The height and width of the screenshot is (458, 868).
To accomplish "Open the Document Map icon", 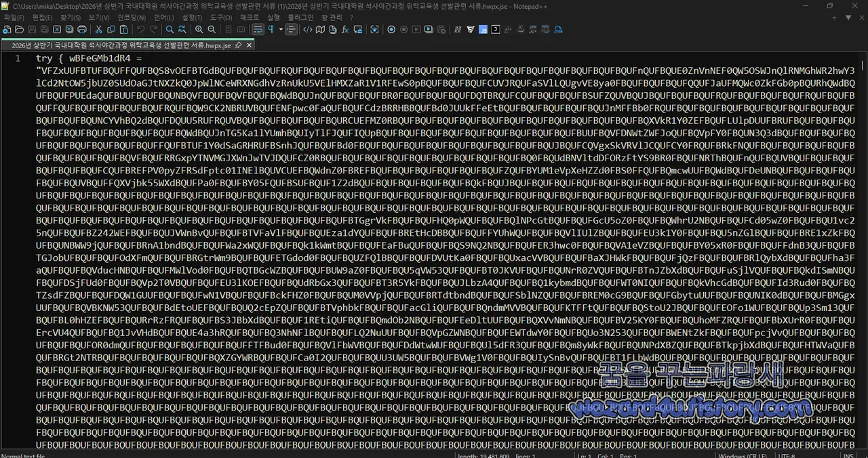I will (320, 30).
